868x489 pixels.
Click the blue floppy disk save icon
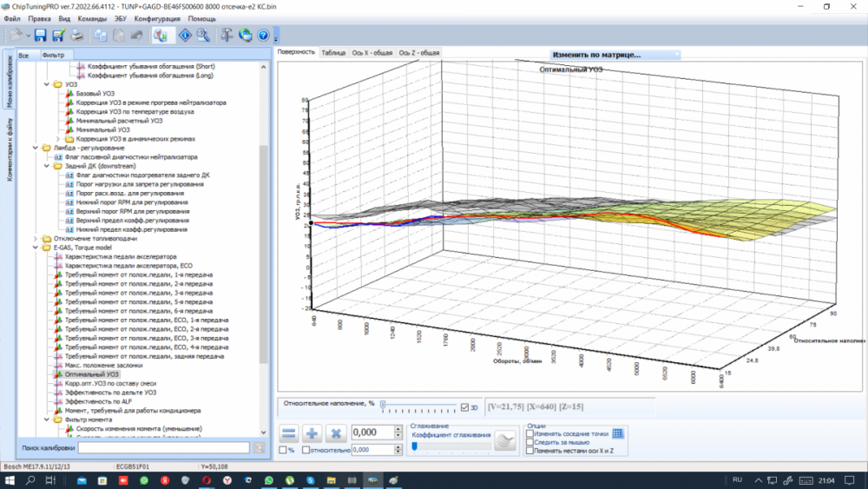point(41,36)
